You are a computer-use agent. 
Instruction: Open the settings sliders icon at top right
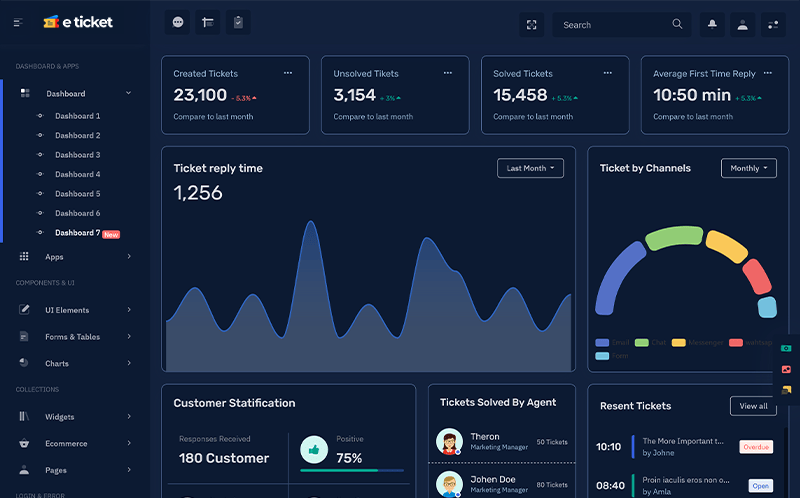point(773,25)
